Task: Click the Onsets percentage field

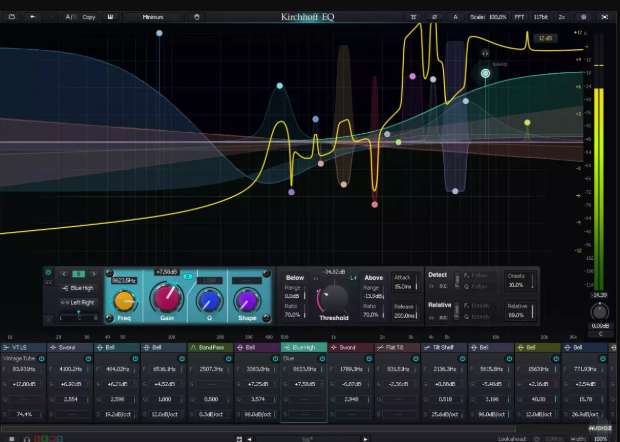Action: pyautogui.click(x=520, y=280)
